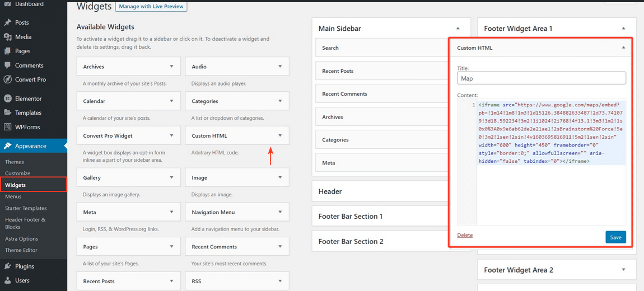
Task: Click the Media icon in admin sidebar
Action: click(x=7, y=37)
